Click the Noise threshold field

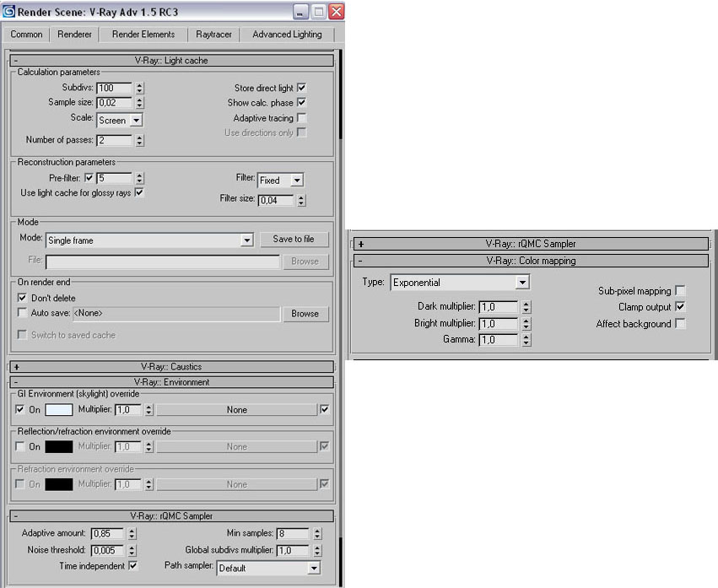(x=108, y=550)
